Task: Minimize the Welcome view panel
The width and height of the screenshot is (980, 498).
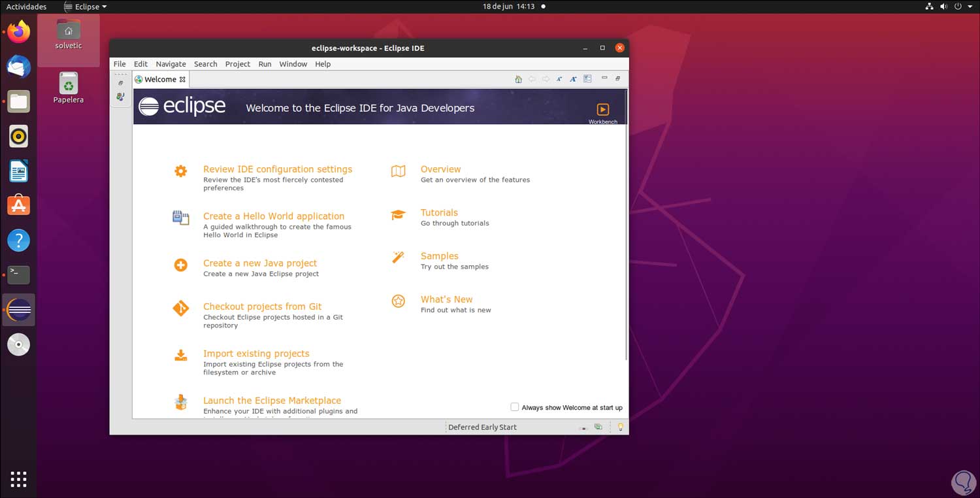Action: coord(604,78)
